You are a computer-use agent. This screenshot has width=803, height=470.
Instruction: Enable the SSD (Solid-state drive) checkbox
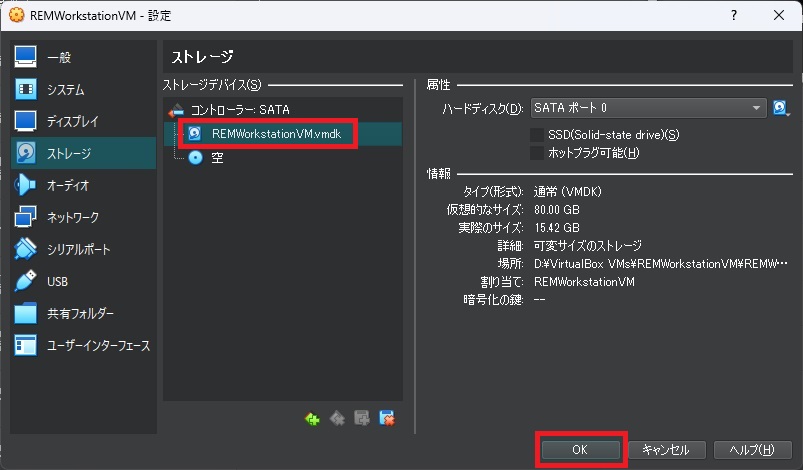tap(537, 135)
